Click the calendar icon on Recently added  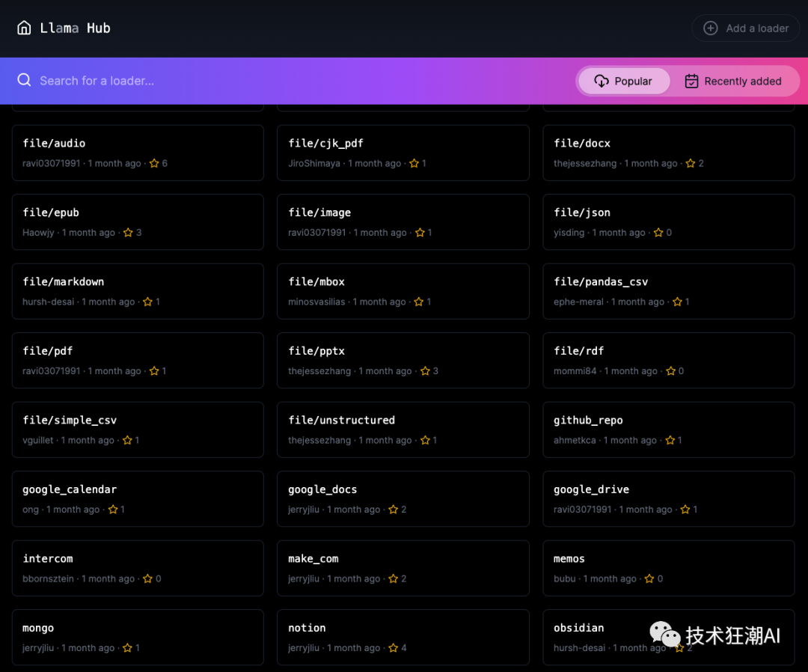click(x=691, y=81)
